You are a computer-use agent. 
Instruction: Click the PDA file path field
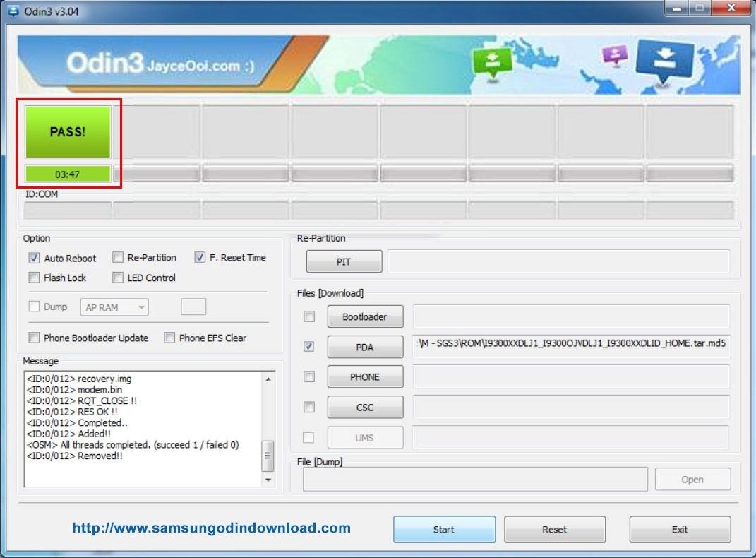click(571, 346)
